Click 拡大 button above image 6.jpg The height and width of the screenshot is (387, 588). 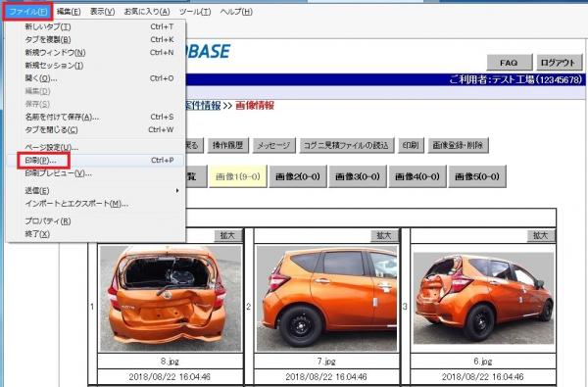[541, 235]
